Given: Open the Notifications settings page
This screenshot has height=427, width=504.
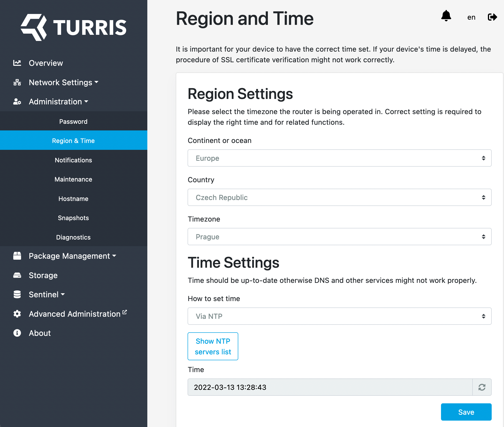Looking at the screenshot, I should (73, 160).
